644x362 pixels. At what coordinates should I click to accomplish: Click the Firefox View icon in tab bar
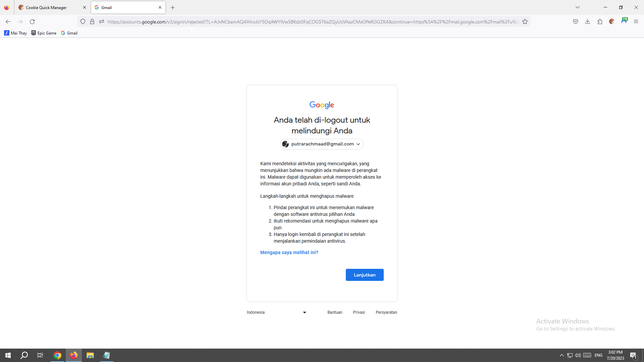click(x=7, y=7)
